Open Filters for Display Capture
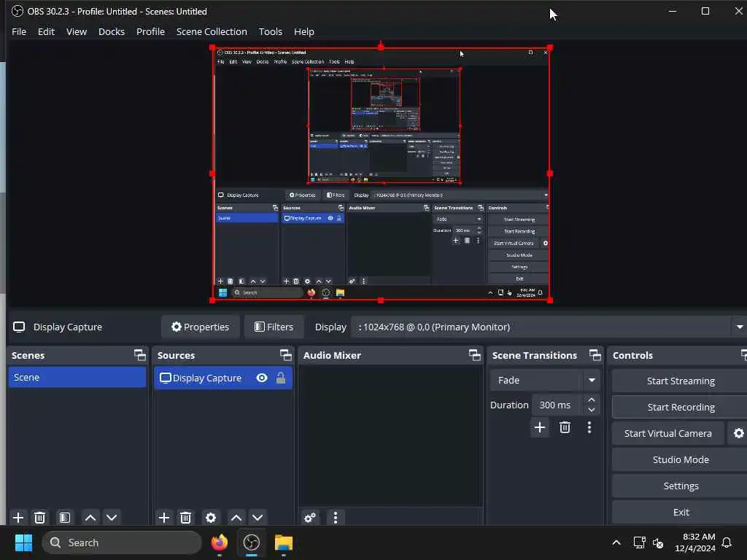Screen dimensions: 747x560 pyautogui.click(x=274, y=327)
